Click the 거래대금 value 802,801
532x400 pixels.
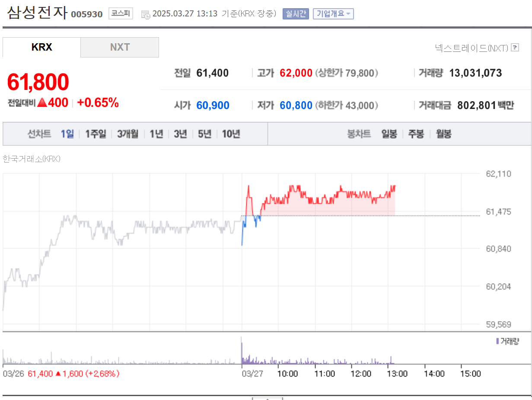476,105
